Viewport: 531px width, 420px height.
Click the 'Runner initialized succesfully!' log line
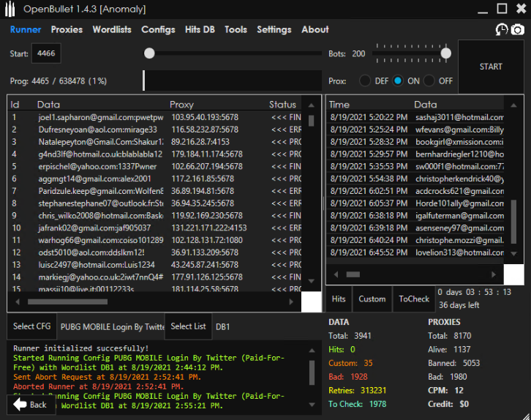pos(81,348)
